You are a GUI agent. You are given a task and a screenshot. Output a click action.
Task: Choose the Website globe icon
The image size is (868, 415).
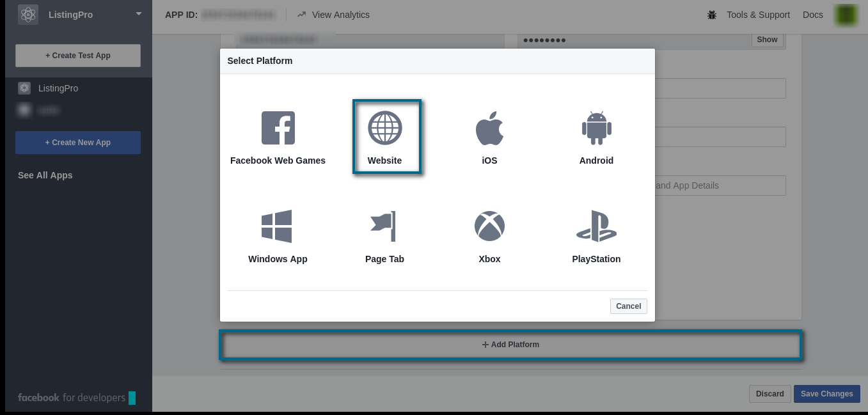tap(385, 128)
